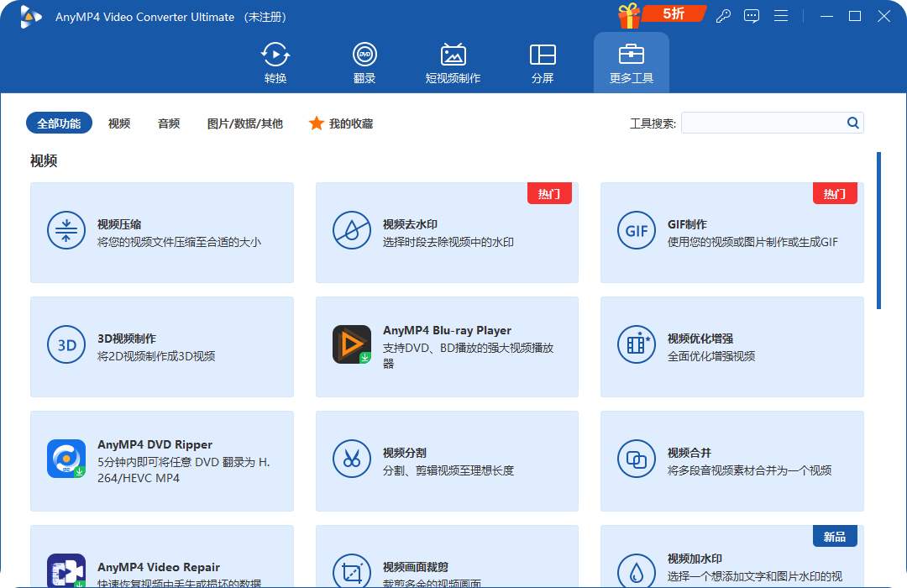907x588 pixels.
Task: Open the video enhancer (视频优化增强) icon
Action: coord(635,344)
